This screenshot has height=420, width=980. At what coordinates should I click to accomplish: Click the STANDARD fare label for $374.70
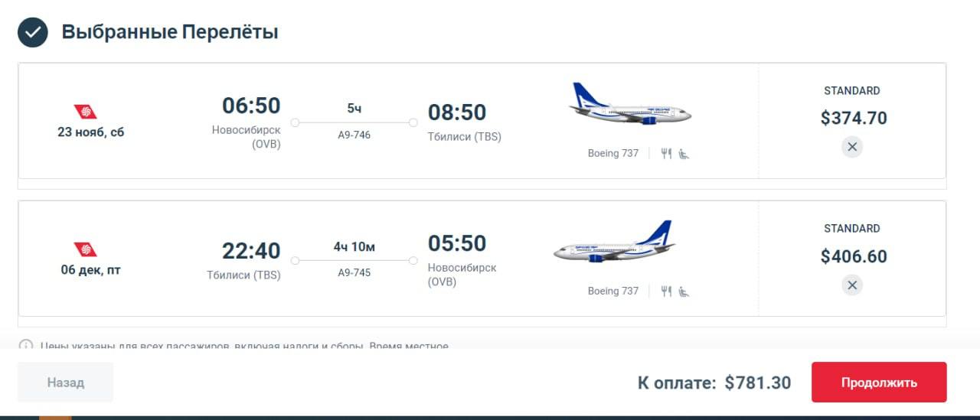852,90
